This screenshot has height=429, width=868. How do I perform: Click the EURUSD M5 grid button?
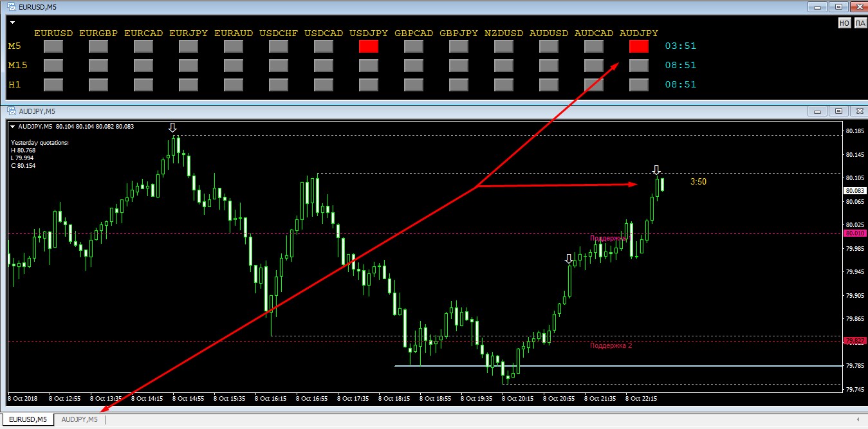coord(53,46)
